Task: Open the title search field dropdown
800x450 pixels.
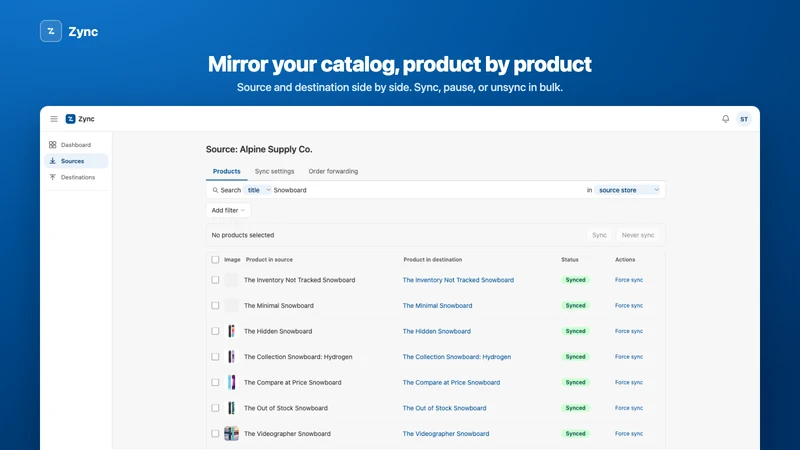Action: pyautogui.click(x=257, y=190)
